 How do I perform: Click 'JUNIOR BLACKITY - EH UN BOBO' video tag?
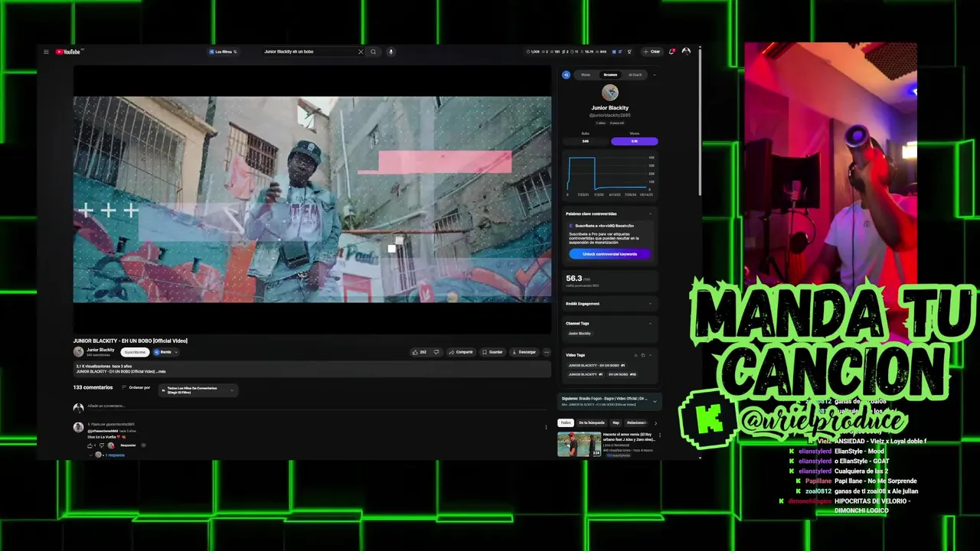(x=596, y=365)
